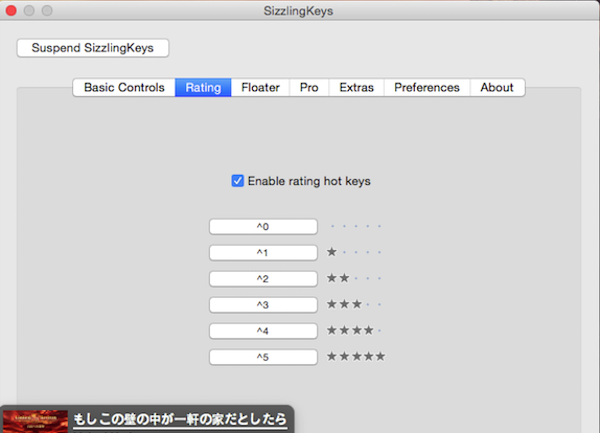The width and height of the screenshot is (600, 433).
Task: Disable the rating hot keys checkbox
Action: click(238, 181)
